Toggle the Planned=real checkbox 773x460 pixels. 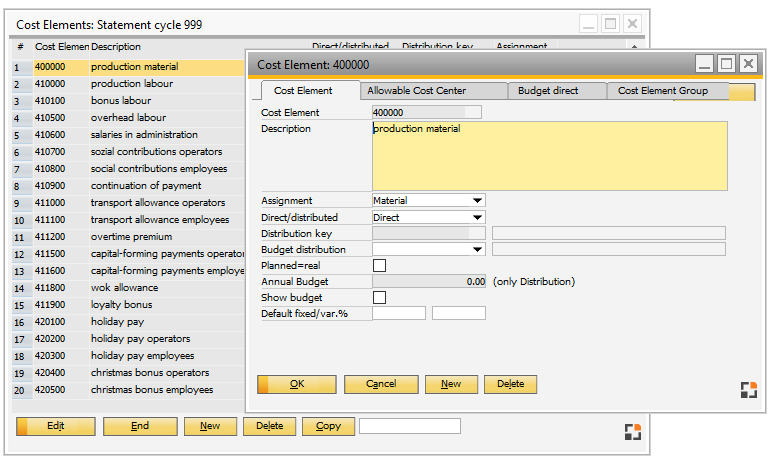point(379,266)
